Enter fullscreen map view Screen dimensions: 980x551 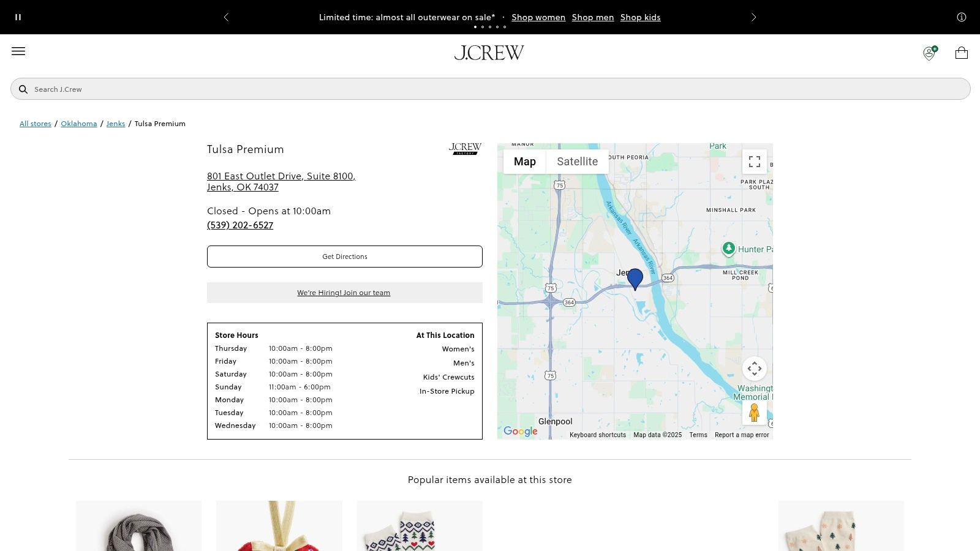(x=755, y=161)
